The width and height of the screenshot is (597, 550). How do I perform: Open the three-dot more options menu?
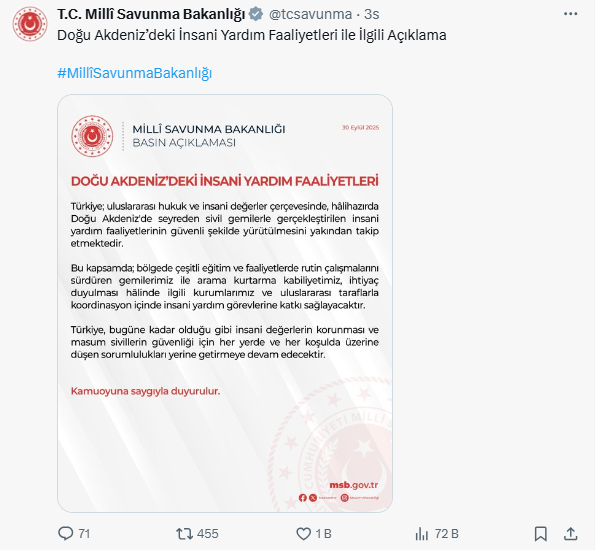coord(570,14)
